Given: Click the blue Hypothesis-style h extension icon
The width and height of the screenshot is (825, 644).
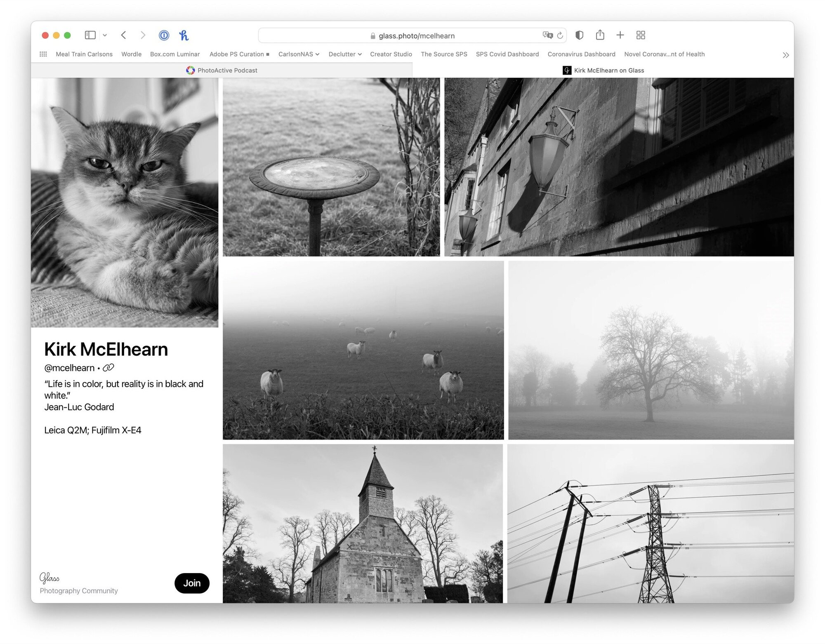Looking at the screenshot, I should point(184,35).
